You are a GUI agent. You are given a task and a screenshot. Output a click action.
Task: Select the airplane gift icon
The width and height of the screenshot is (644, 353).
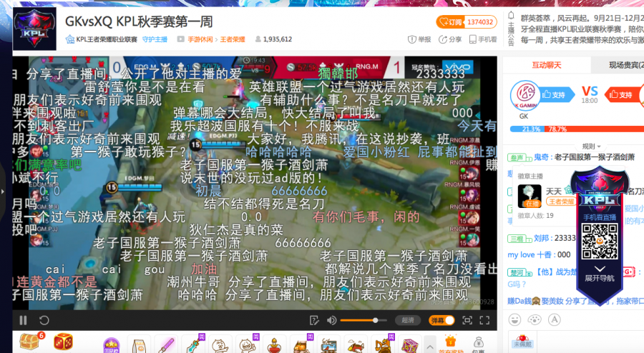(x=356, y=345)
